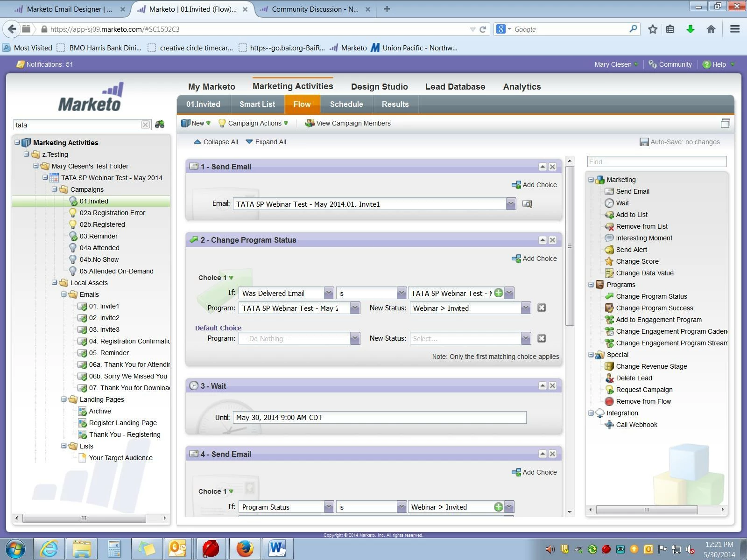747x560 pixels.
Task: Open Analytics section
Action: click(522, 87)
